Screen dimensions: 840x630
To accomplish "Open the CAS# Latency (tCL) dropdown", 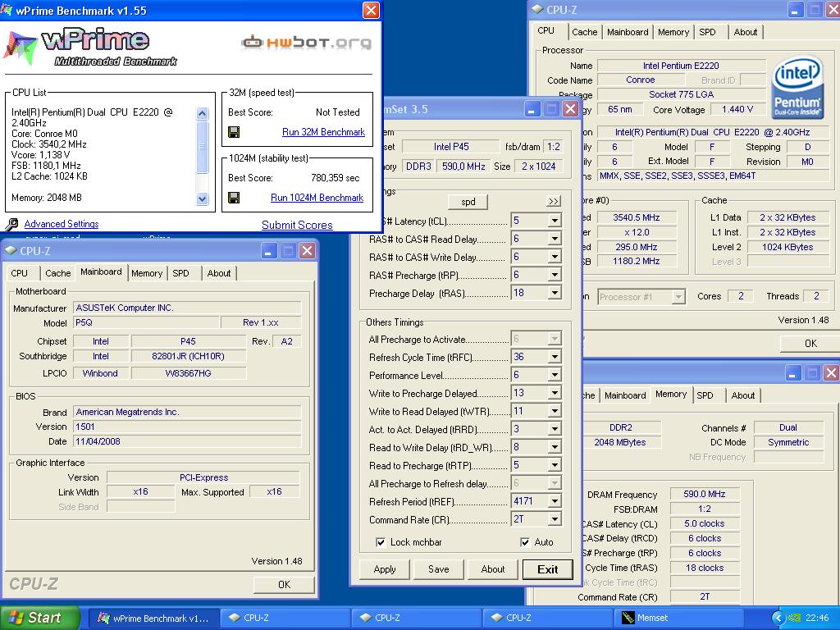I will coord(555,221).
